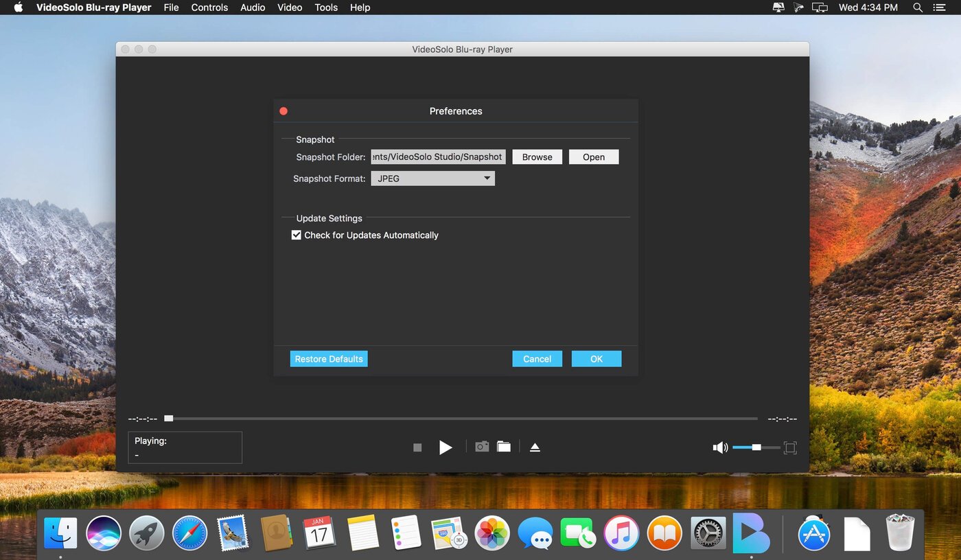
Task: Expand the Snapshot Format dropdown
Action: pyautogui.click(x=432, y=178)
